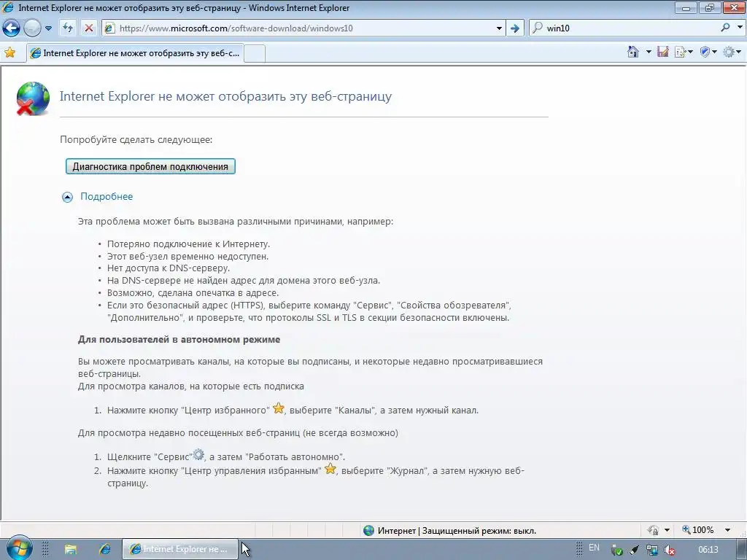Viewport: 747px width, 560px height.
Task: Click the 'Попробуйте сделать следующее:' text
Action: 136,139
